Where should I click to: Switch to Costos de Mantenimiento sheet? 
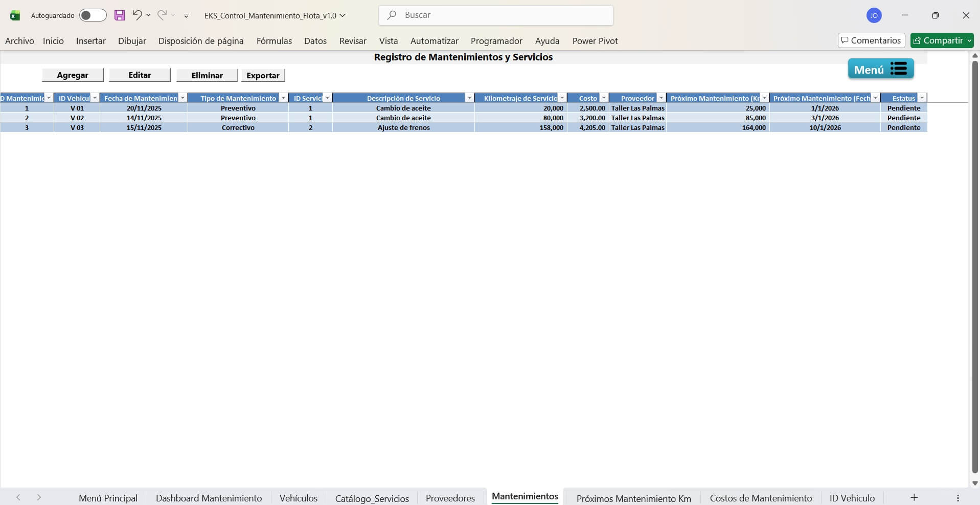click(x=761, y=498)
